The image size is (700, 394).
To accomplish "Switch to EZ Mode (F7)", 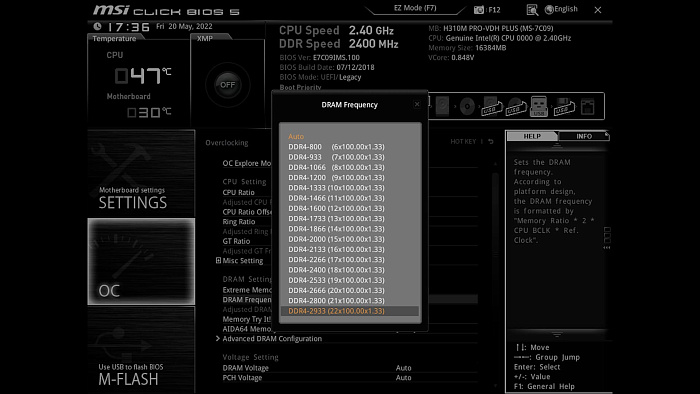I will coord(415,8).
